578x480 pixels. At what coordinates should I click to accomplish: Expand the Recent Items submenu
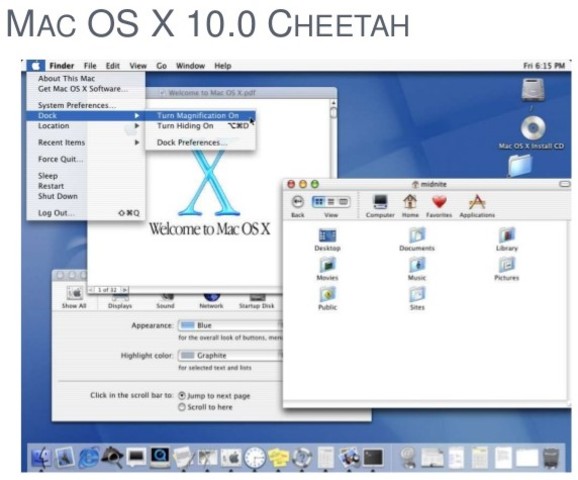click(86, 142)
